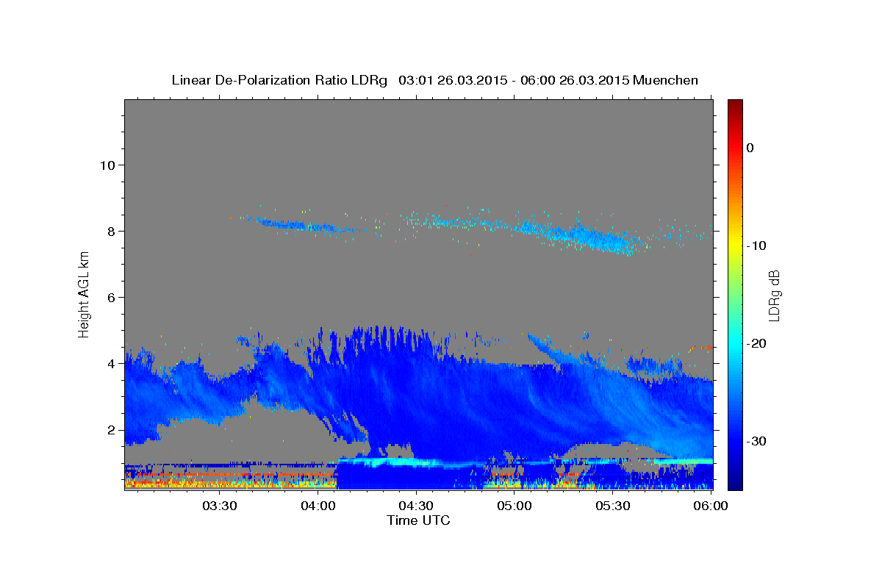Click the colorbar value -10
The height and width of the screenshot is (588, 882).
tap(756, 245)
